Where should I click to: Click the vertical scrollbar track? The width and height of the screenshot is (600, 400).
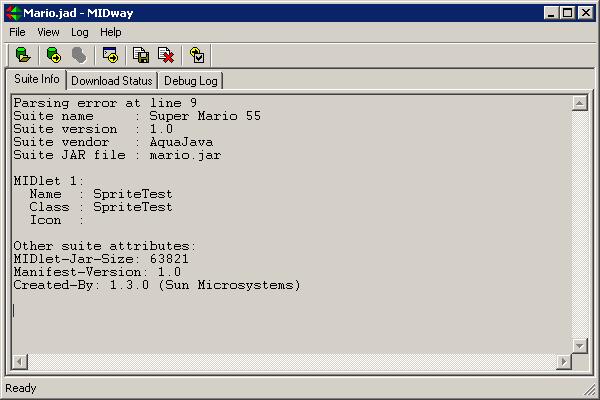point(580,225)
